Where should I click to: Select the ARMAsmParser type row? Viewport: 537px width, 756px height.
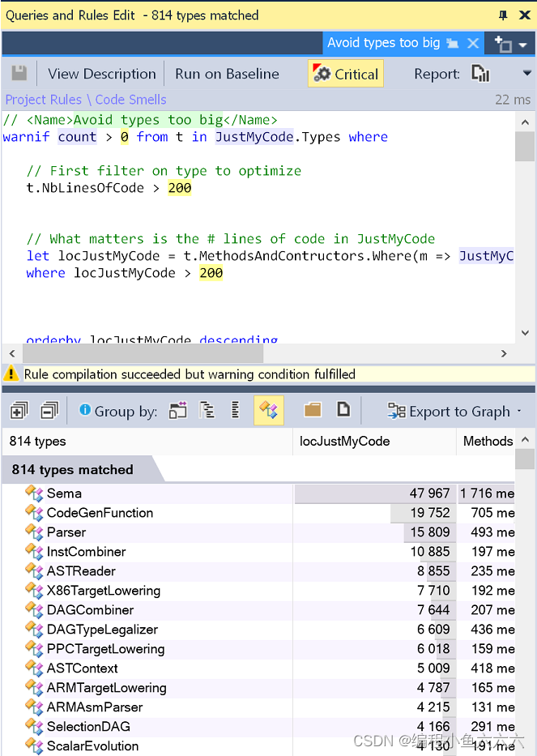[x=258, y=707]
